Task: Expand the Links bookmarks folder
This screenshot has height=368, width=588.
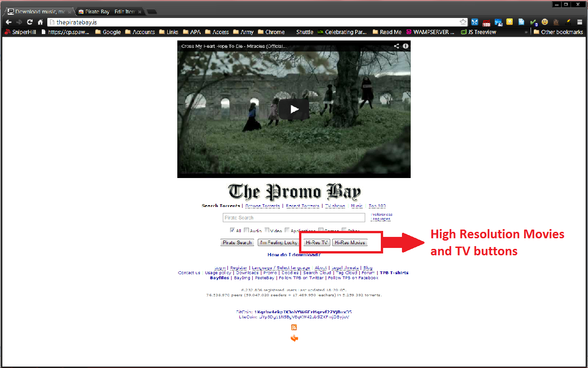Action: tap(169, 32)
